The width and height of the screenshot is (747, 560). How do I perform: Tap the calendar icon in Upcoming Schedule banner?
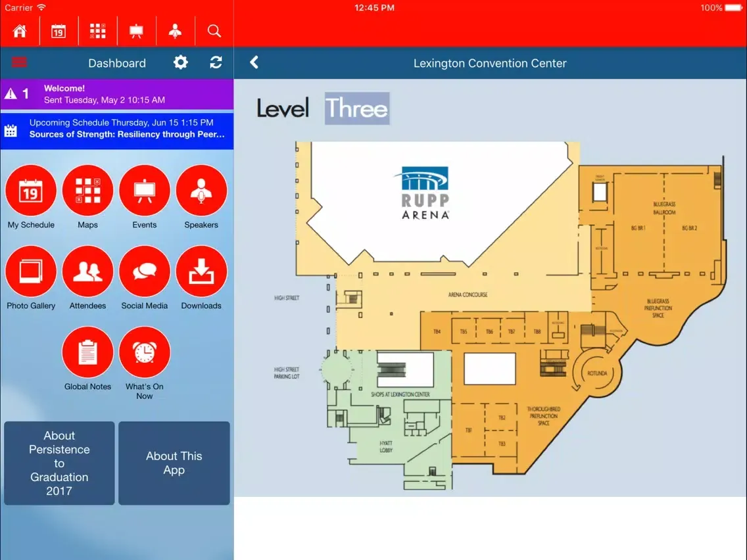click(11, 131)
